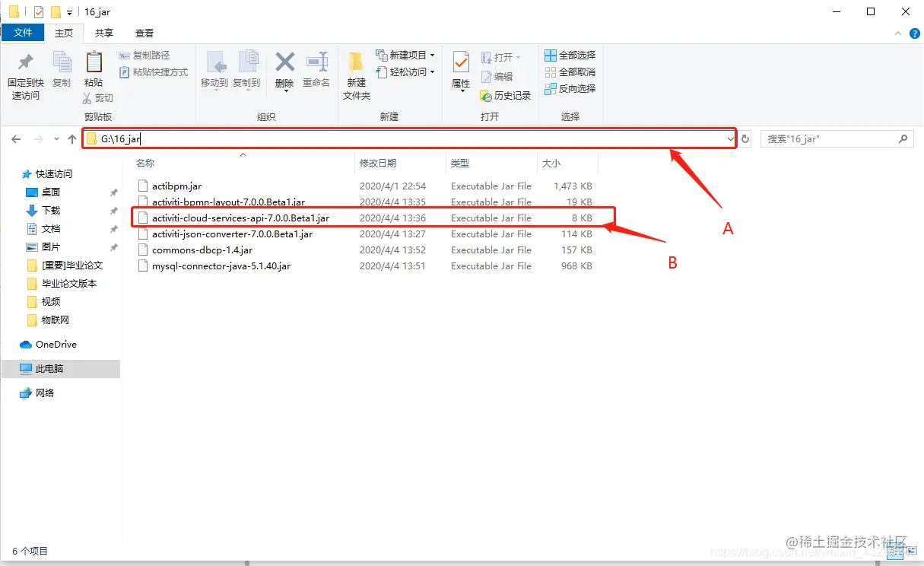Click the Delete (删除) red X icon
The width and height of the screenshot is (924, 566).
pos(284,62)
